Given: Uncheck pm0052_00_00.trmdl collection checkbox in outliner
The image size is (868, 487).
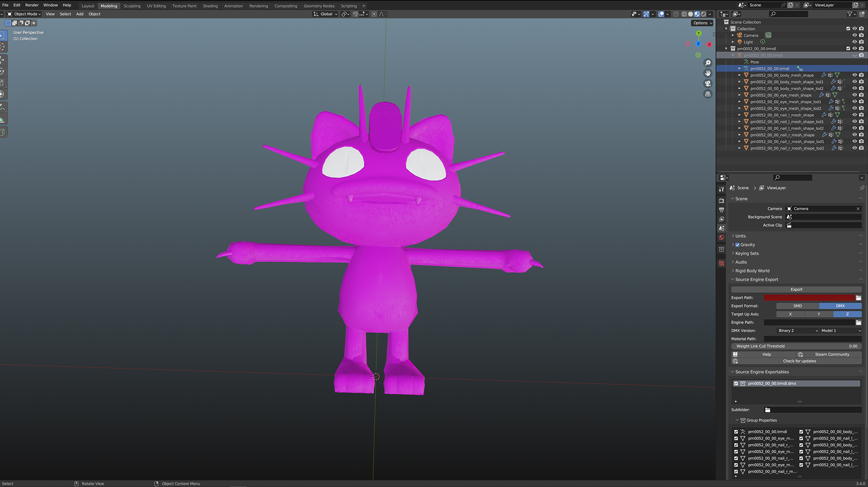Looking at the screenshot, I should pyautogui.click(x=848, y=48).
